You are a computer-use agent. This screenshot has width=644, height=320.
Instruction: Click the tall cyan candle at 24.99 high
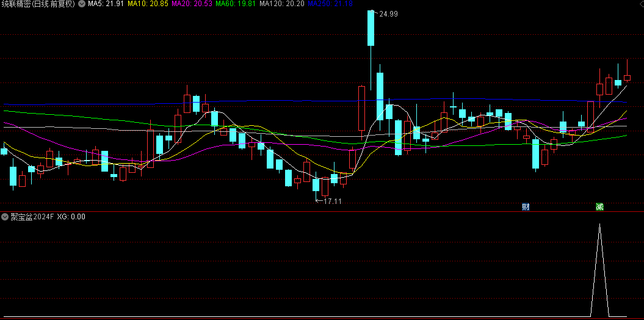(371, 28)
